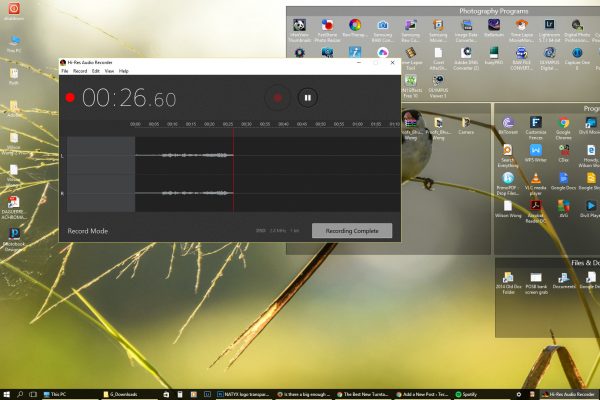The image size is (600, 400).
Task: Click the round record button
Action: point(278,98)
